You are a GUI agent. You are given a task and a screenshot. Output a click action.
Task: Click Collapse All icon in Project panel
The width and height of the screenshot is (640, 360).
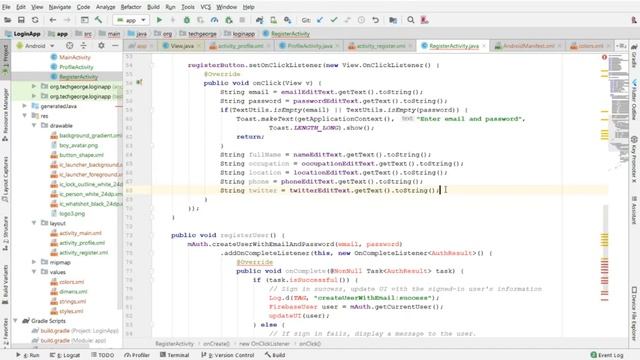coord(83,46)
